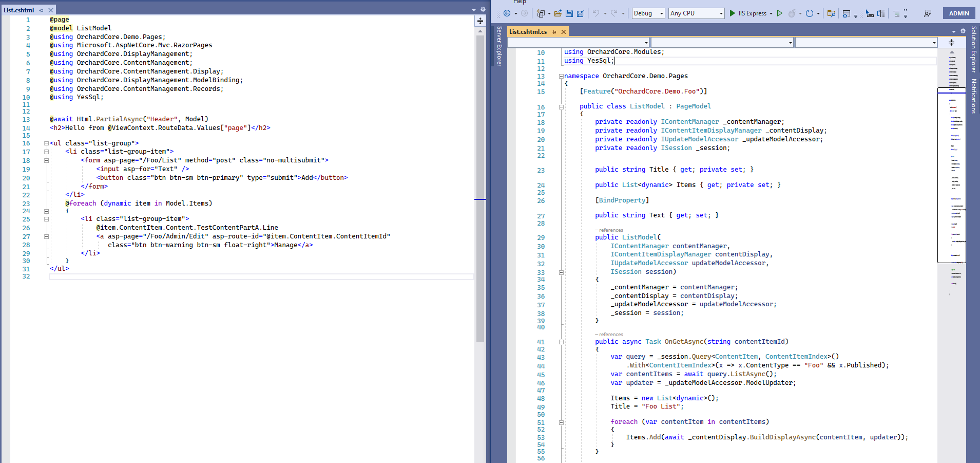Click the document columns icon left of the indent icon
Image resolution: width=980 pixels, height=463 pixels.
[881, 13]
